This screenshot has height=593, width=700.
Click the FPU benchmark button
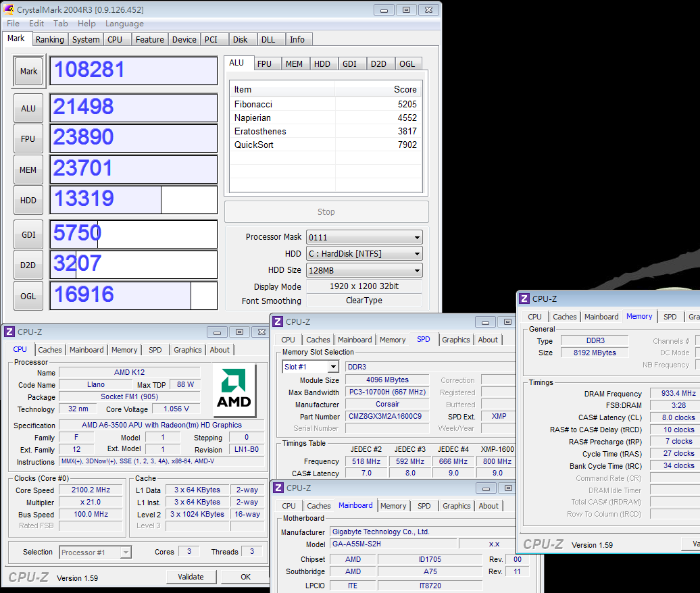[28, 138]
